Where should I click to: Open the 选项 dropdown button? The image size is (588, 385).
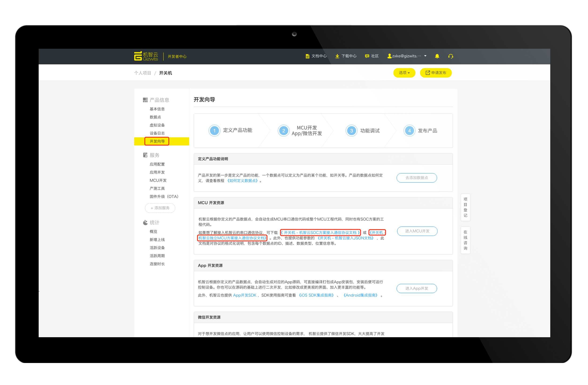[x=404, y=73]
